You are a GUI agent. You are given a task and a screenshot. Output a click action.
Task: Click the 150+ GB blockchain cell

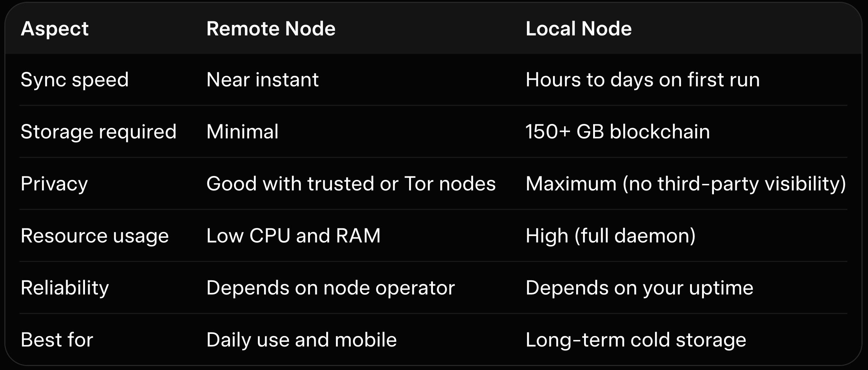click(617, 132)
